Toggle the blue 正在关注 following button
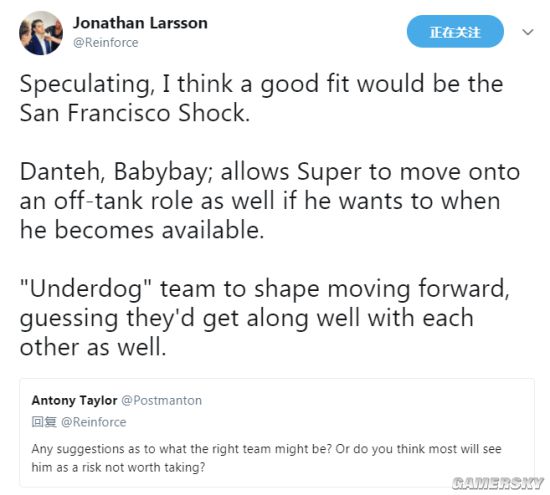The image size is (550, 495). [455, 32]
